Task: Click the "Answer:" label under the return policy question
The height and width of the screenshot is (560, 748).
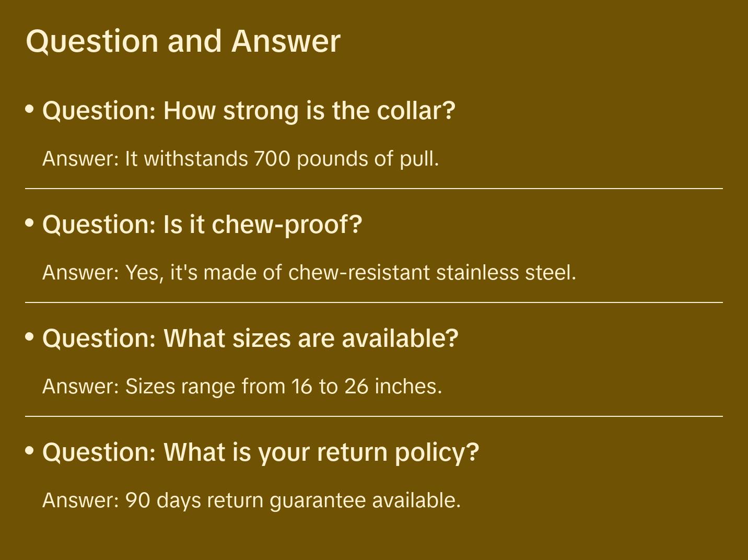Action: pos(81,500)
